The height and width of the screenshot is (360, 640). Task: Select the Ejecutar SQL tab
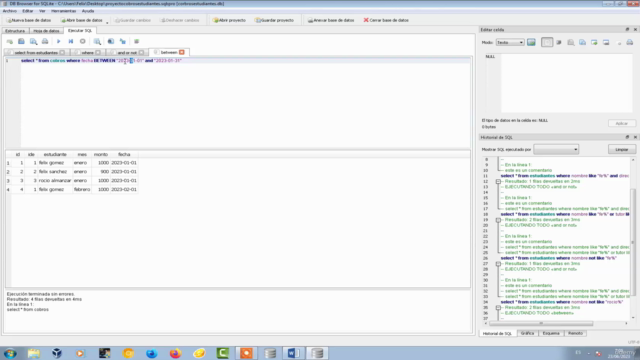80,31
